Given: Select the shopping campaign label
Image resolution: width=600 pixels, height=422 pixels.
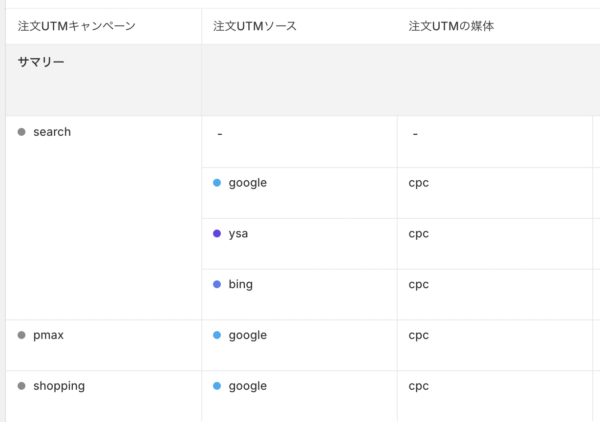Looking at the screenshot, I should (x=59, y=386).
